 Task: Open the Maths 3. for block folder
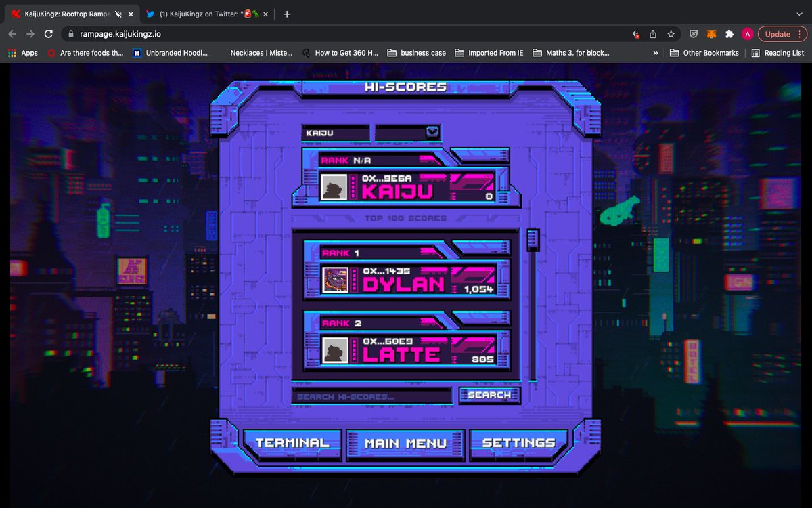point(570,52)
